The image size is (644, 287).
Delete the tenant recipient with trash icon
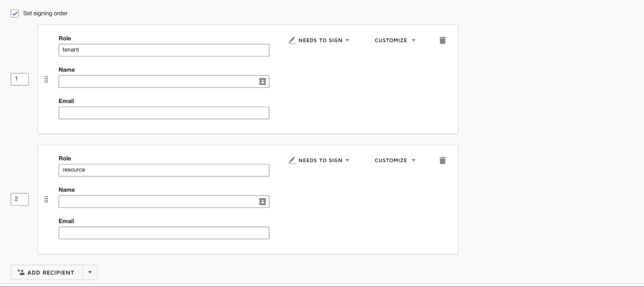(x=442, y=40)
